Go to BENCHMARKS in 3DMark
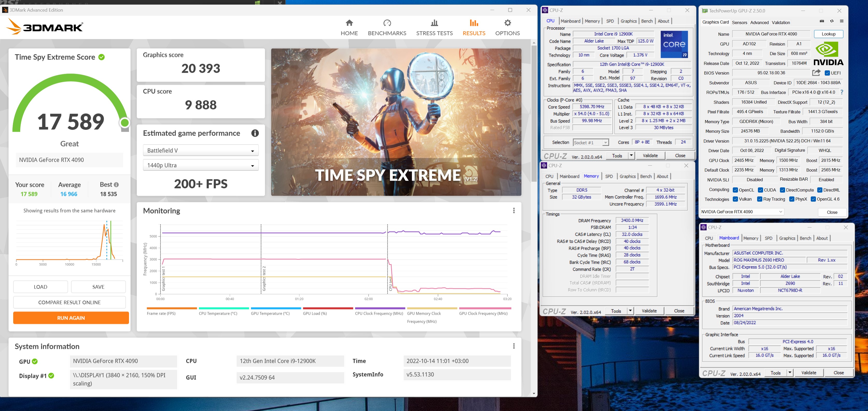 [x=387, y=28]
